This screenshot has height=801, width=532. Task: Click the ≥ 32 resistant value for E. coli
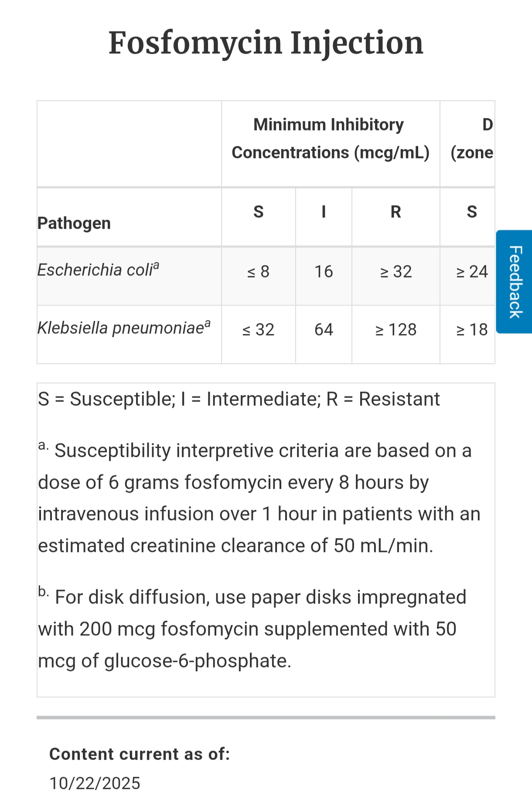coord(396,272)
